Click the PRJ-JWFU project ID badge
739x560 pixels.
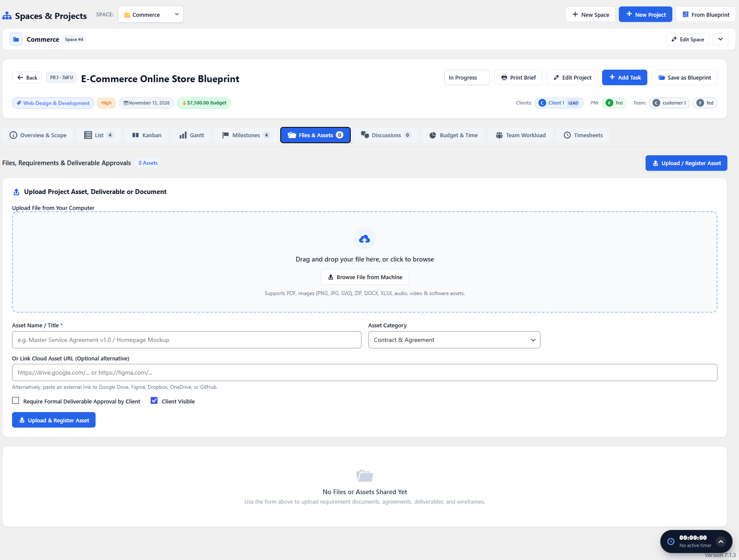tap(62, 78)
